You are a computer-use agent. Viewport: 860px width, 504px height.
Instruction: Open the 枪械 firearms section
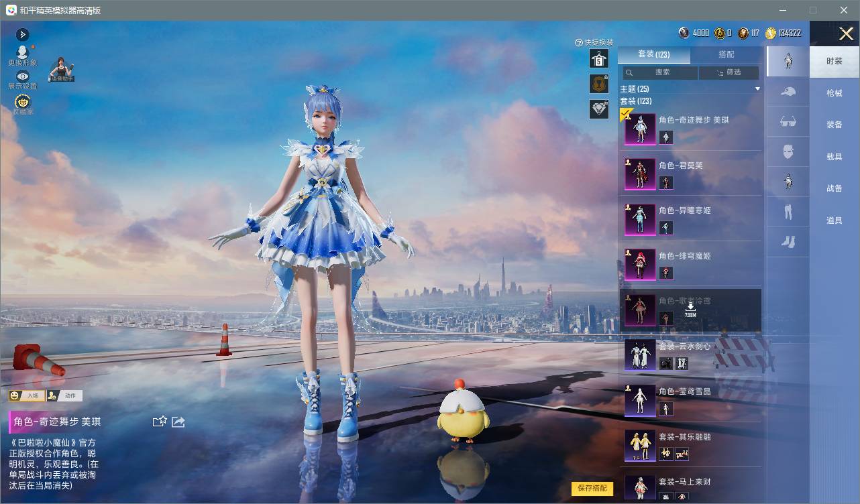click(x=835, y=93)
